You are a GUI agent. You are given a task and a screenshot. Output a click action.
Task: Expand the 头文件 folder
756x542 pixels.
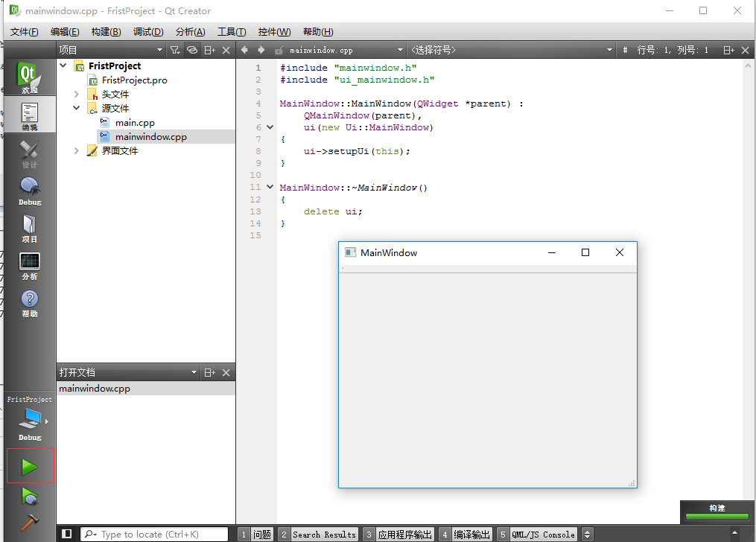click(x=76, y=94)
